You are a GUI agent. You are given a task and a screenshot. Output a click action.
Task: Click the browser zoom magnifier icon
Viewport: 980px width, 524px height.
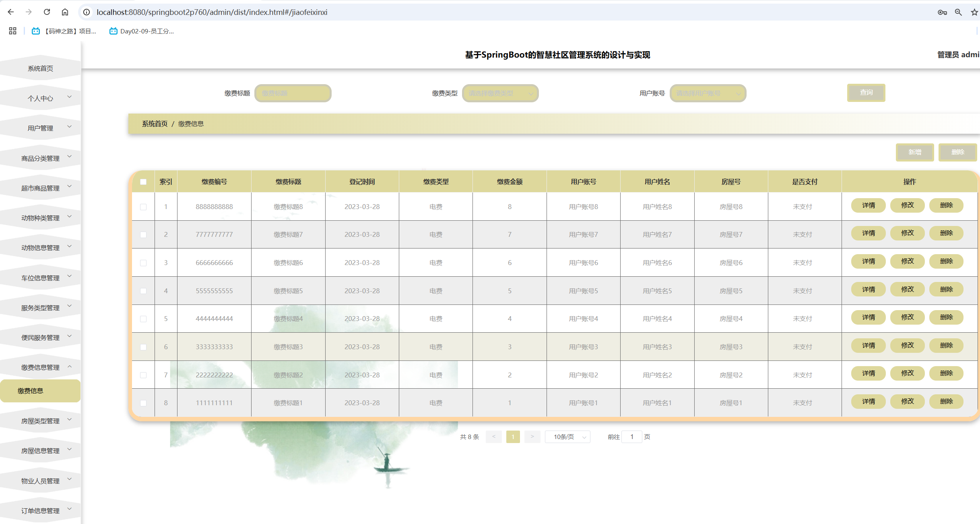958,12
